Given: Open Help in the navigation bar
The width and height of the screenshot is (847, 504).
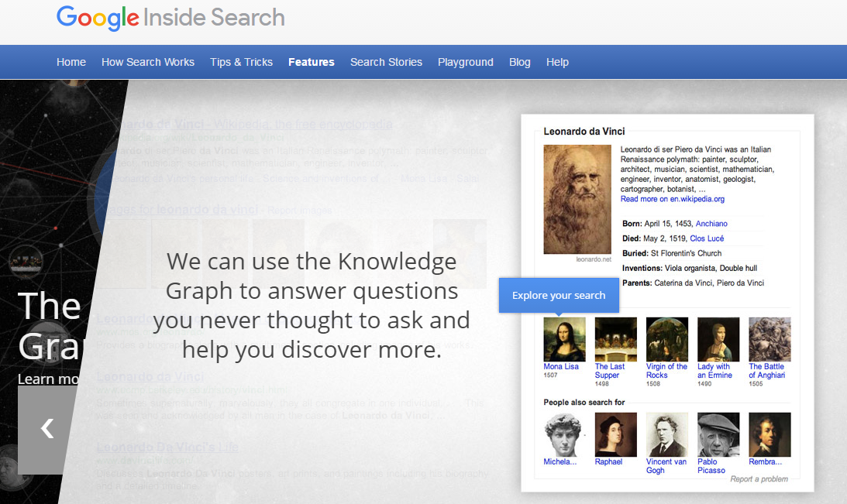Looking at the screenshot, I should click(x=557, y=62).
